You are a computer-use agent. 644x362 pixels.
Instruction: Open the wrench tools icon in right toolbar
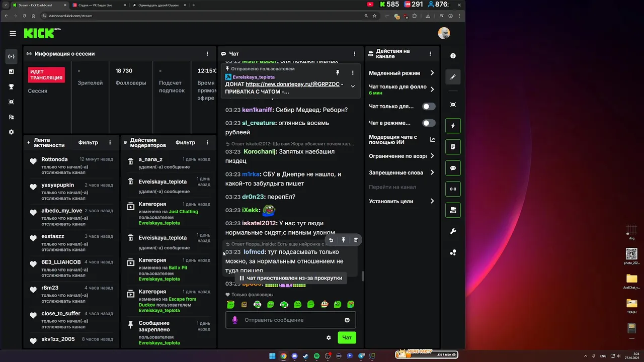(x=453, y=231)
